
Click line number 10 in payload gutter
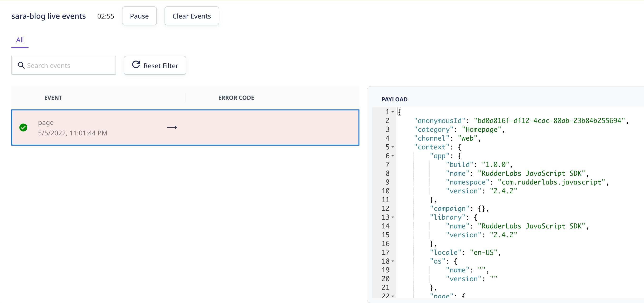click(385, 191)
